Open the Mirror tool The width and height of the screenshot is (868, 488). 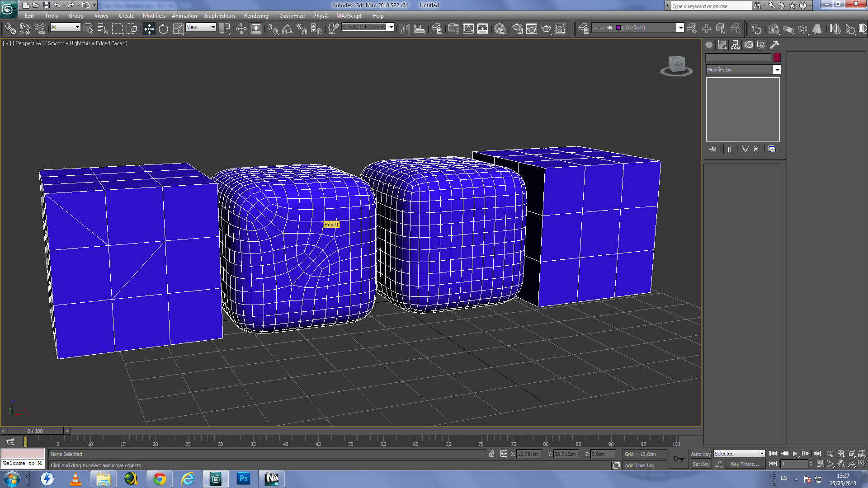[405, 29]
